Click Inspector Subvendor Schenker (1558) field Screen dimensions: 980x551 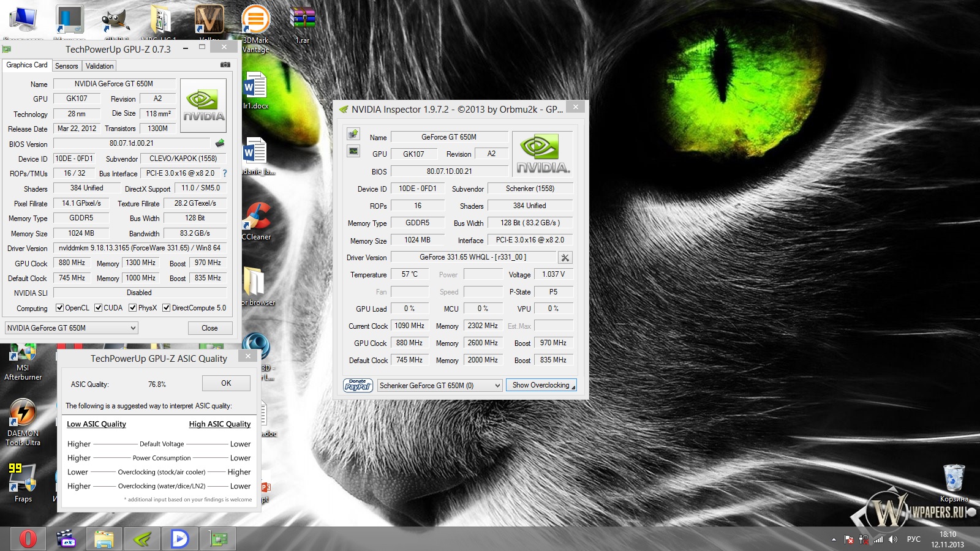pos(530,189)
